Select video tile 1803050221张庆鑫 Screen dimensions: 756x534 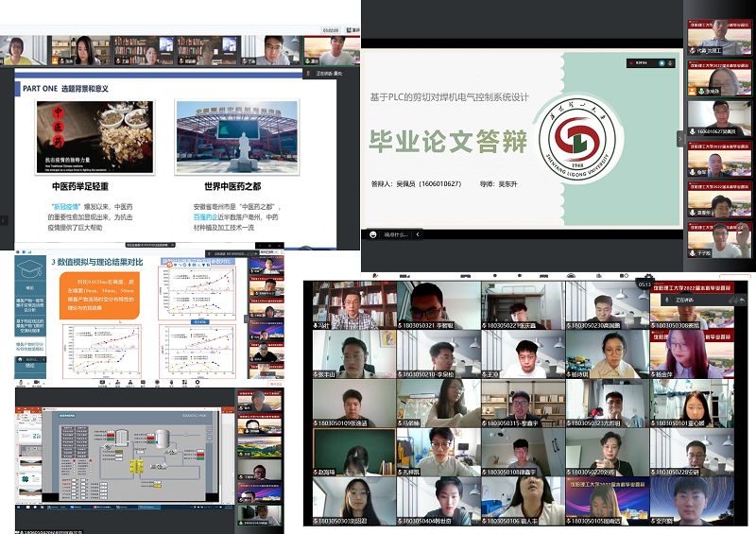tap(524, 305)
